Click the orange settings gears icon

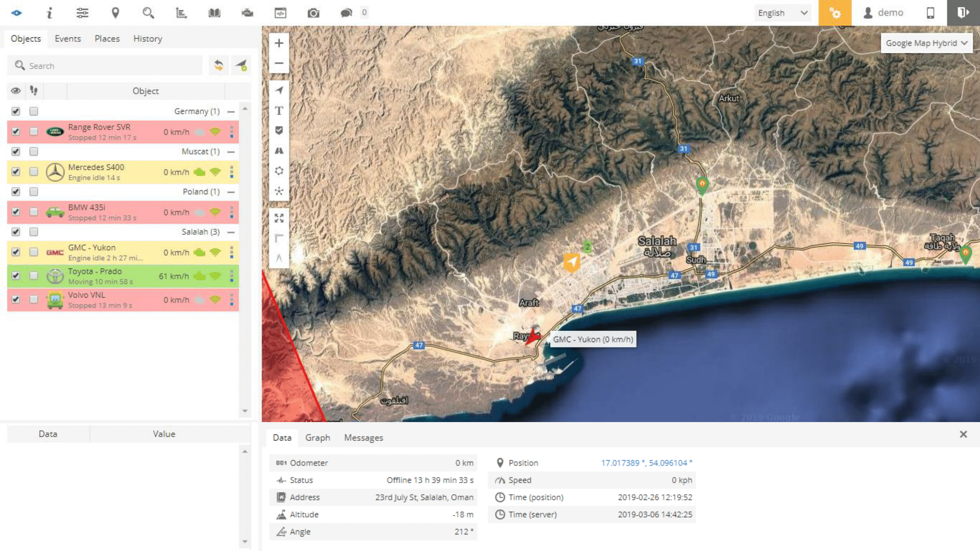pyautogui.click(x=835, y=13)
